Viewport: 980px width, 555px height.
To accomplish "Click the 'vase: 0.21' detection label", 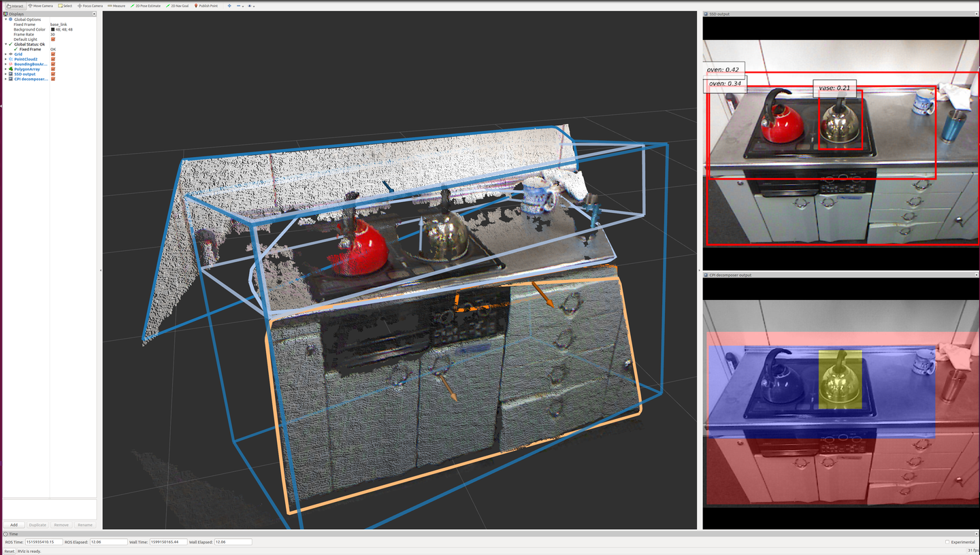I will (x=834, y=88).
